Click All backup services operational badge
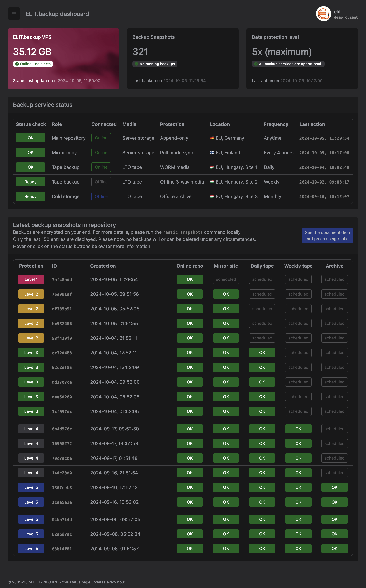The width and height of the screenshot is (366, 588). click(x=288, y=64)
